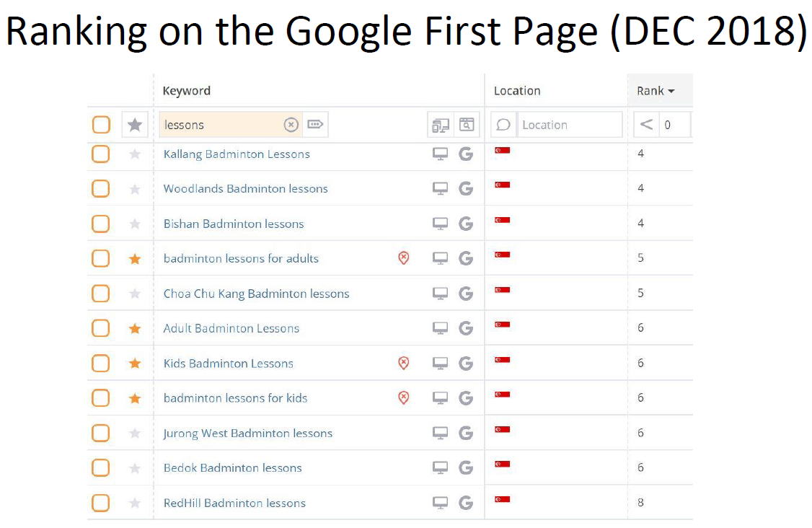The height and width of the screenshot is (528, 812).
Task: Click the location speech bubble icon
Action: tap(503, 125)
